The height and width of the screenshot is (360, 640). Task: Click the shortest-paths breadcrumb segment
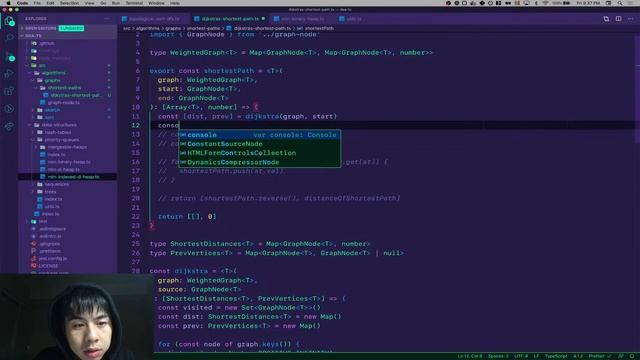203,29
